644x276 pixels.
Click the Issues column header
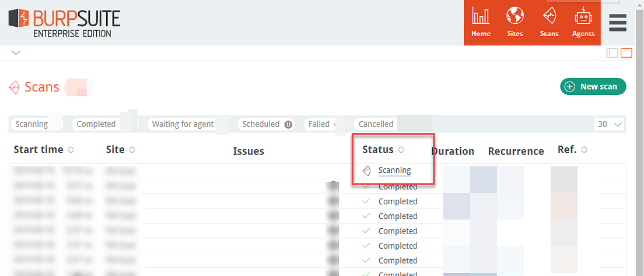point(249,151)
